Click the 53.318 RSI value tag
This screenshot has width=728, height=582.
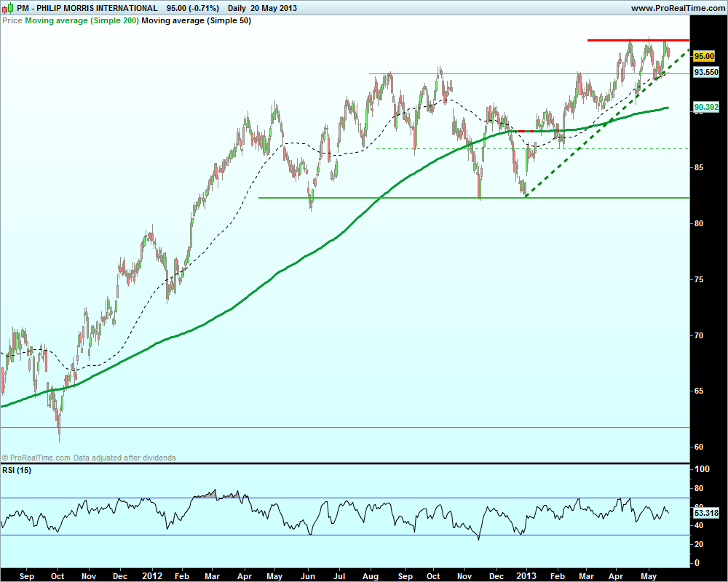click(x=706, y=513)
